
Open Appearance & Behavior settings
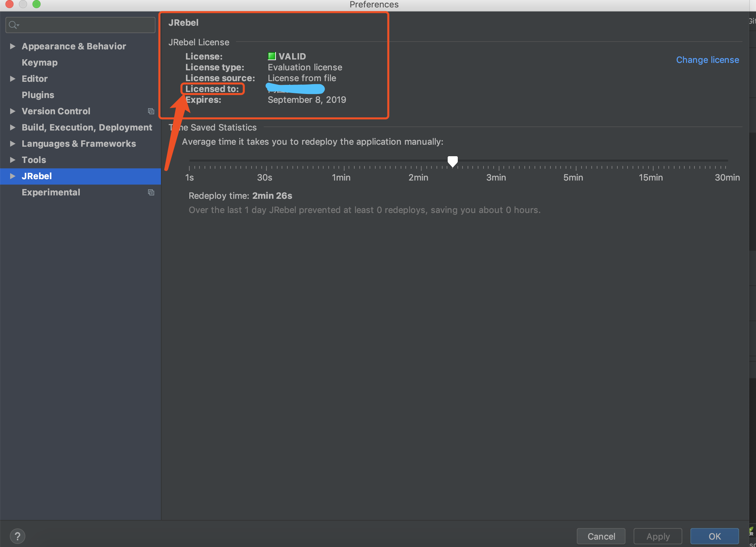(x=74, y=46)
